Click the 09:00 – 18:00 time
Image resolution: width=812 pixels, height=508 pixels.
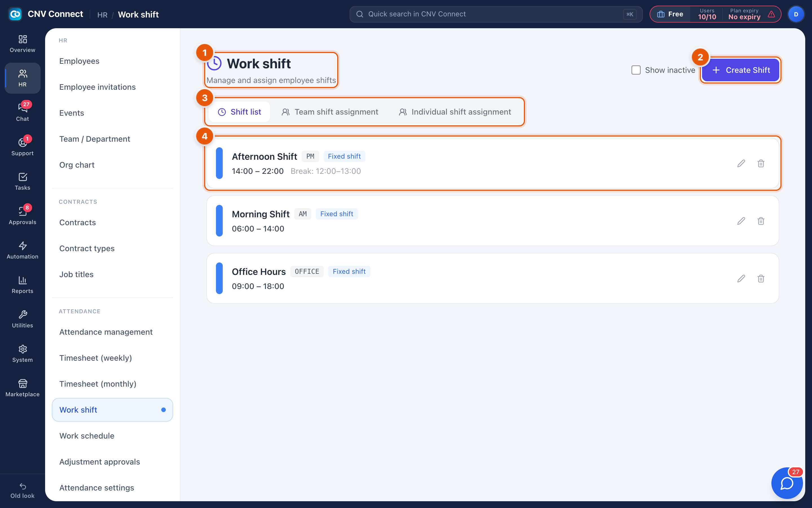(x=258, y=286)
